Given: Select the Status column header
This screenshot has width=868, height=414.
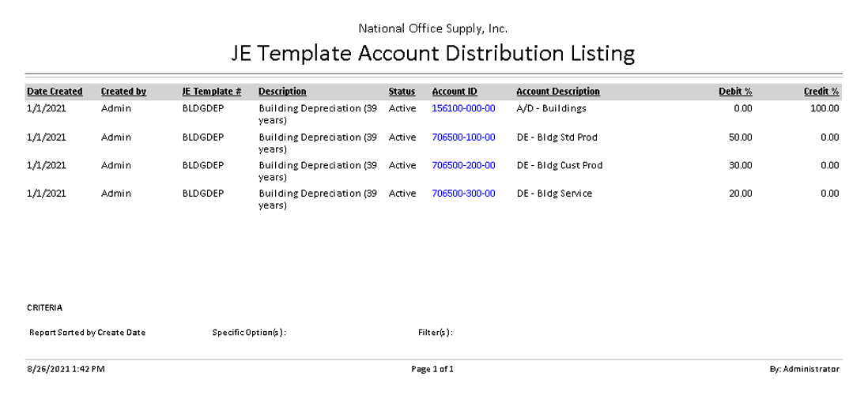Looking at the screenshot, I should (x=402, y=92).
